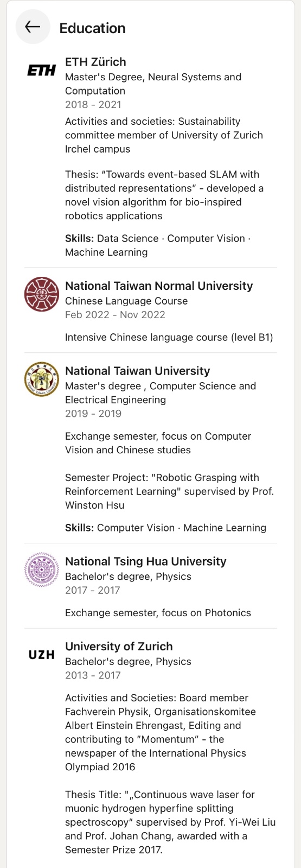Go back using the arrow button
This screenshot has width=301, height=868.
33,27
